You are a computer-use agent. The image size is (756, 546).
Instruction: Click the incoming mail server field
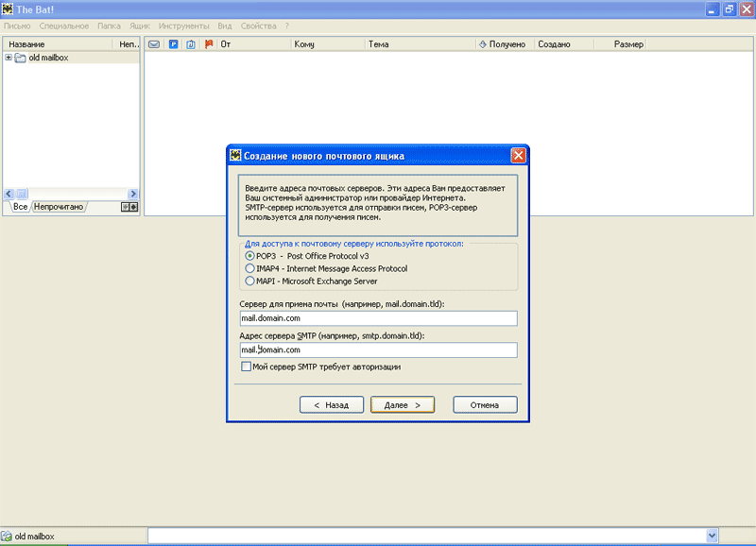click(x=379, y=318)
